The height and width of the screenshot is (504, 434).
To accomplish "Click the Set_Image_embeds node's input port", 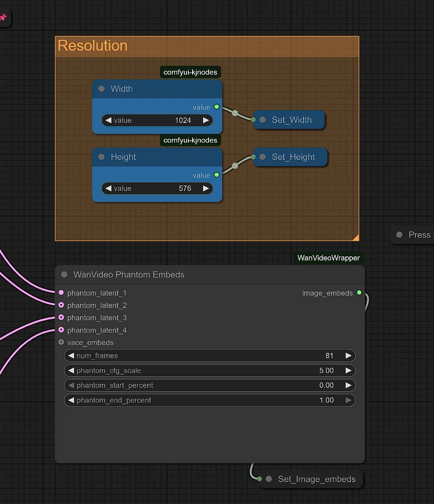I will (x=260, y=479).
